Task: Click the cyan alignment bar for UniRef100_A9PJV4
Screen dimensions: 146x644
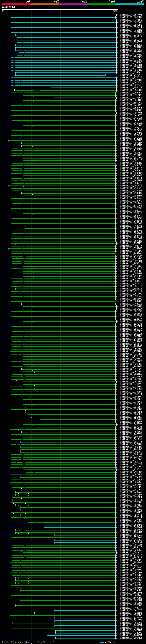Action: pyautogui.click(x=84, y=87)
